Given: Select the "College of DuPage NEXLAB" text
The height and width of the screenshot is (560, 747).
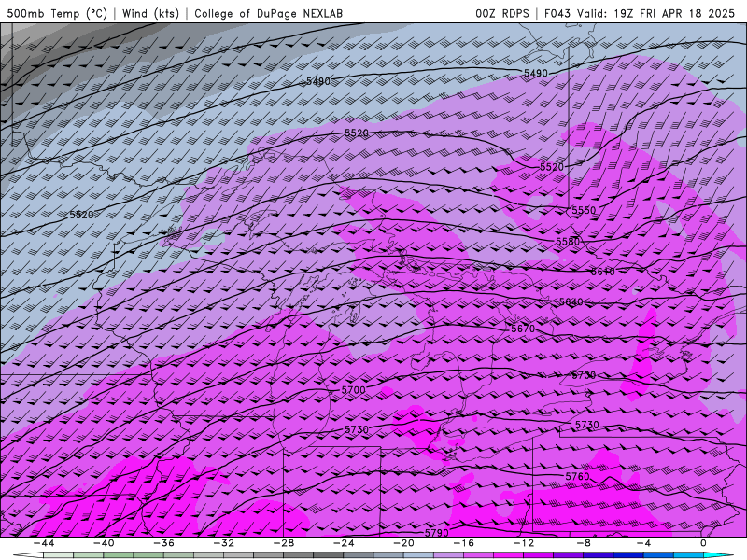Looking at the screenshot, I should click(x=268, y=13).
